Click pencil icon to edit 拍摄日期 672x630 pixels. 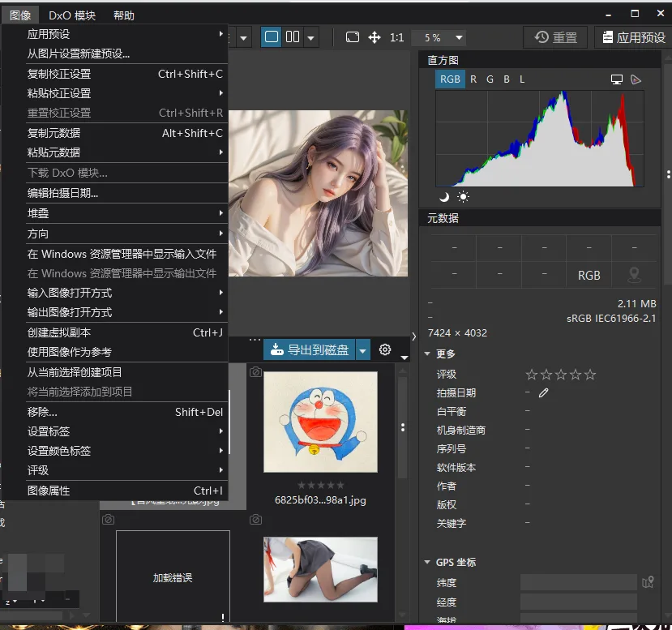click(543, 392)
